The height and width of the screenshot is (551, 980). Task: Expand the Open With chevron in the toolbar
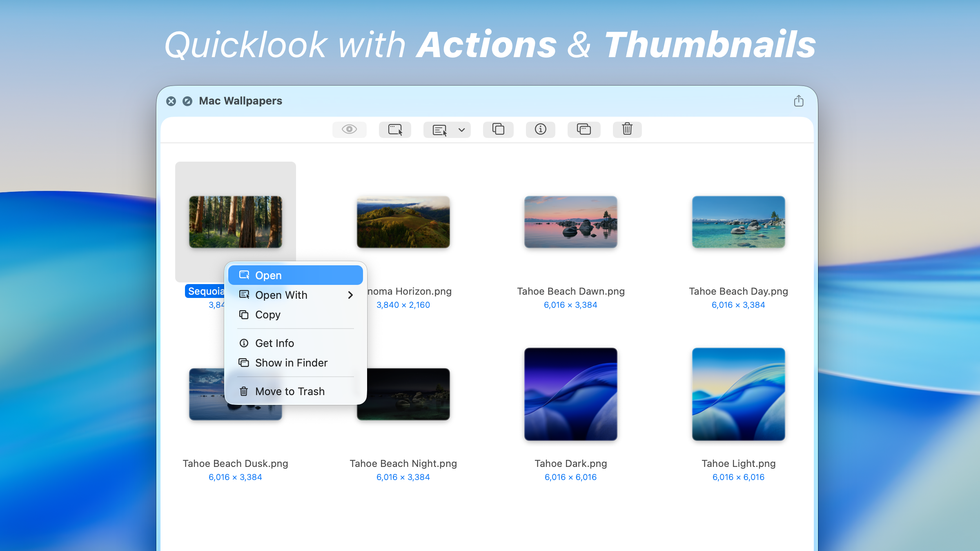[461, 130]
